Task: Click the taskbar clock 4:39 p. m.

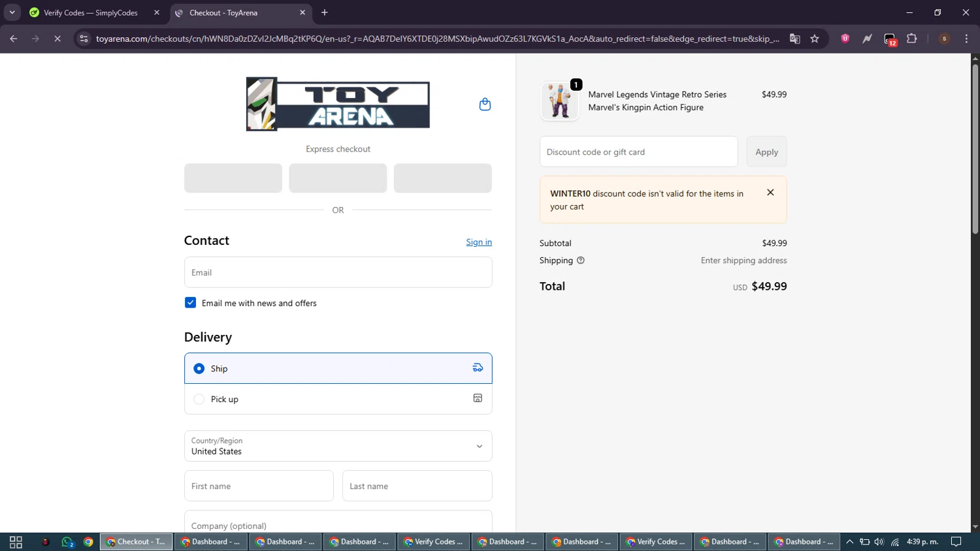Action: point(922,542)
